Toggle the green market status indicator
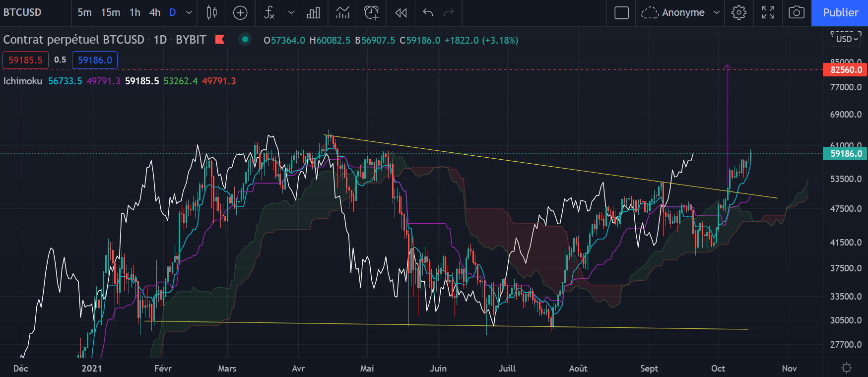Viewport: 868px width, 377px height. click(x=245, y=40)
